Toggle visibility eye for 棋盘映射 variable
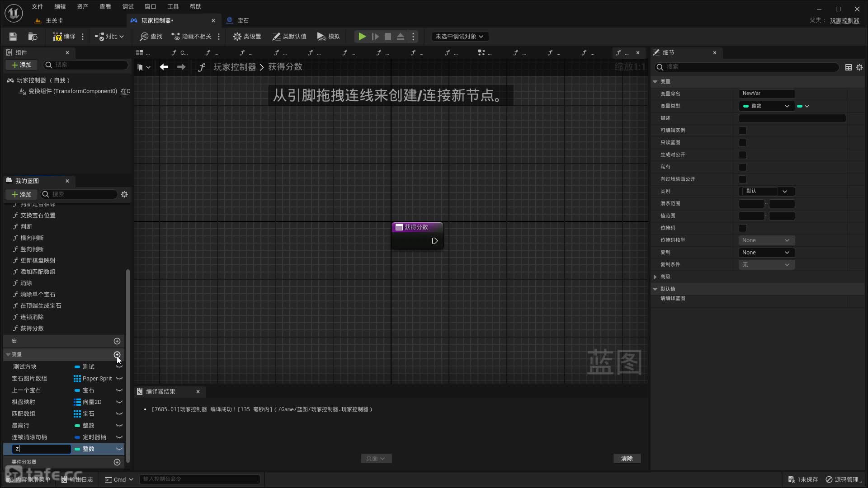Viewport: 868px width, 488px height. click(119, 402)
